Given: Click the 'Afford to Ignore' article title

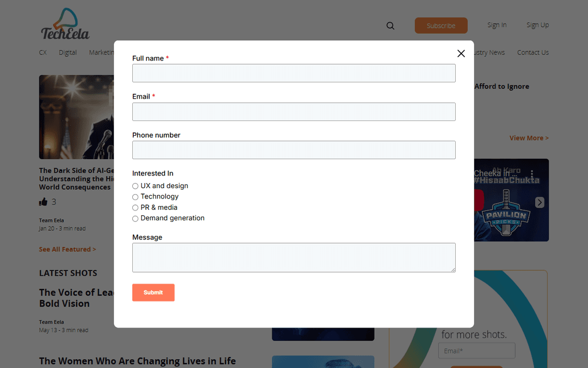Looking at the screenshot, I should coord(502,86).
